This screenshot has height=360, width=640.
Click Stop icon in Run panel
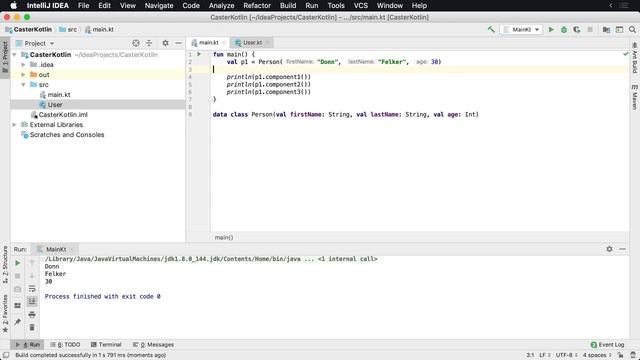tap(18, 276)
